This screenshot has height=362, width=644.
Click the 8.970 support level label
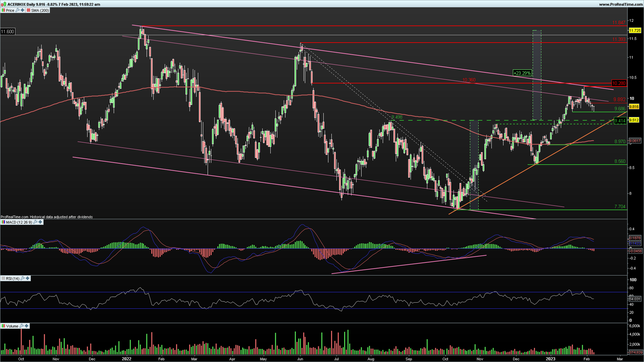point(620,142)
